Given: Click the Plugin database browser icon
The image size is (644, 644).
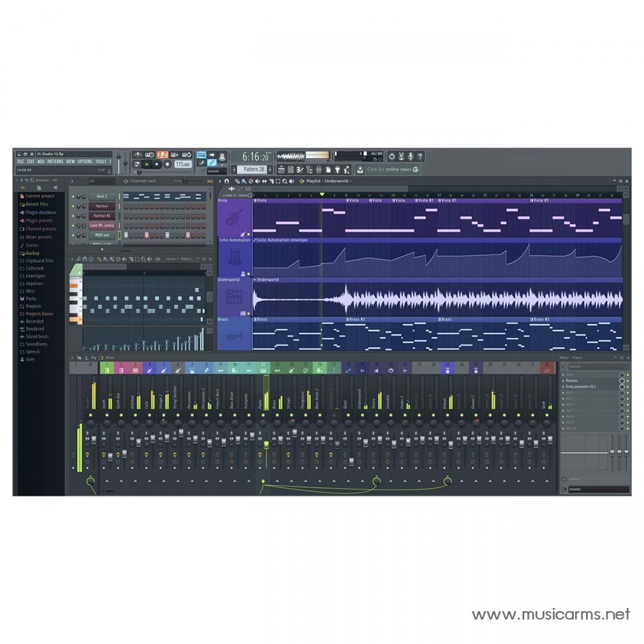Looking at the screenshot, I should (22, 213).
